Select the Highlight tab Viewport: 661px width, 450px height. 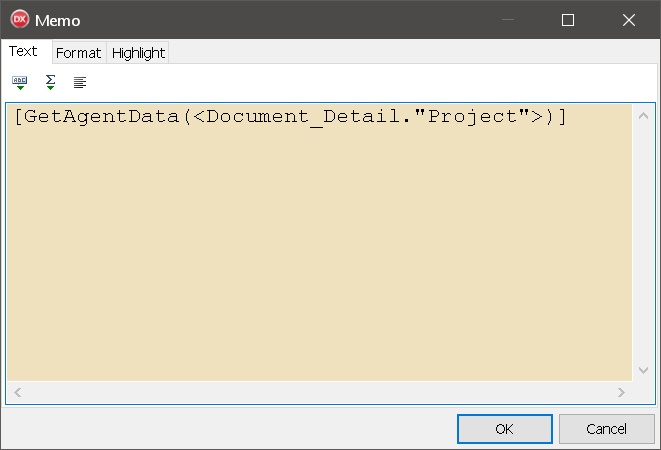click(138, 53)
